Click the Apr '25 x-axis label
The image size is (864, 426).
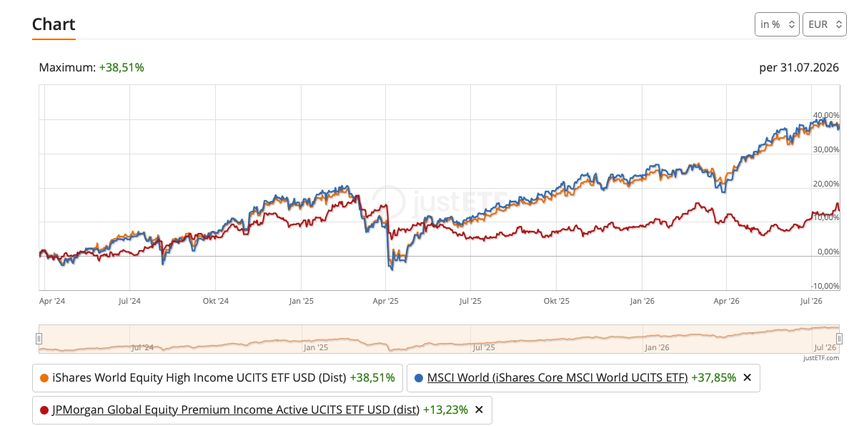coord(386,301)
